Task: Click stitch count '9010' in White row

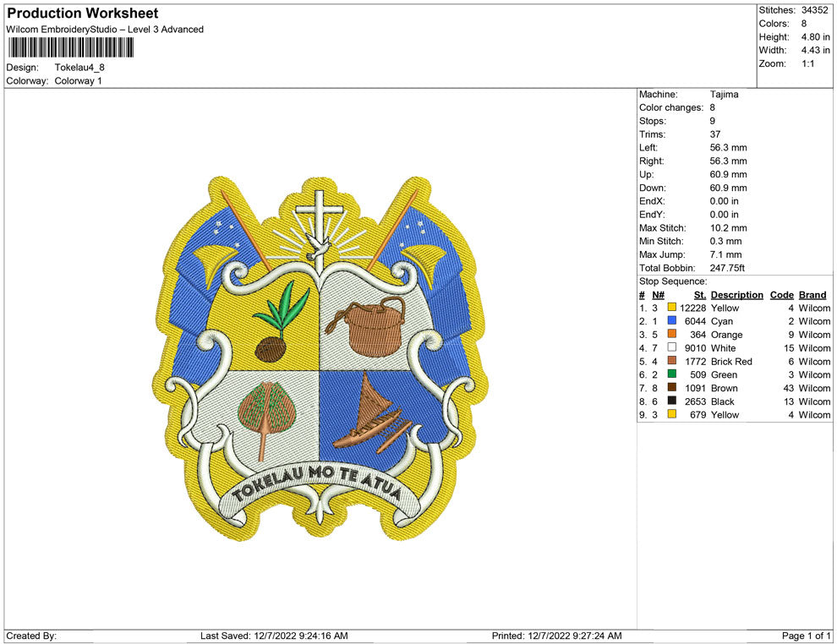Action: click(x=695, y=348)
